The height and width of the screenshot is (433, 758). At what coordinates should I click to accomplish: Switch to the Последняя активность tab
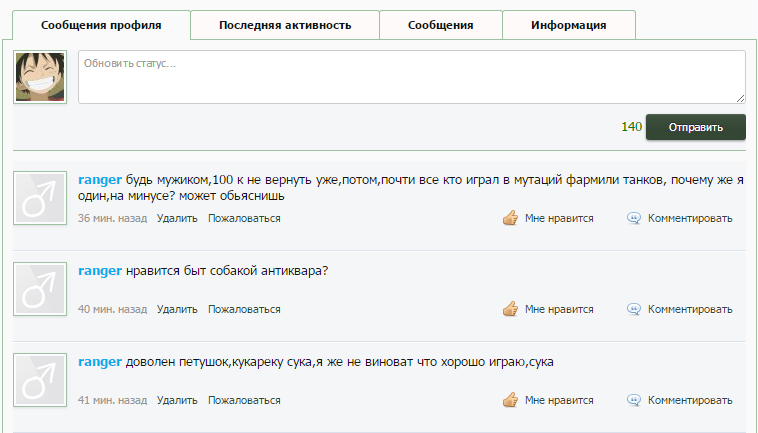point(285,25)
